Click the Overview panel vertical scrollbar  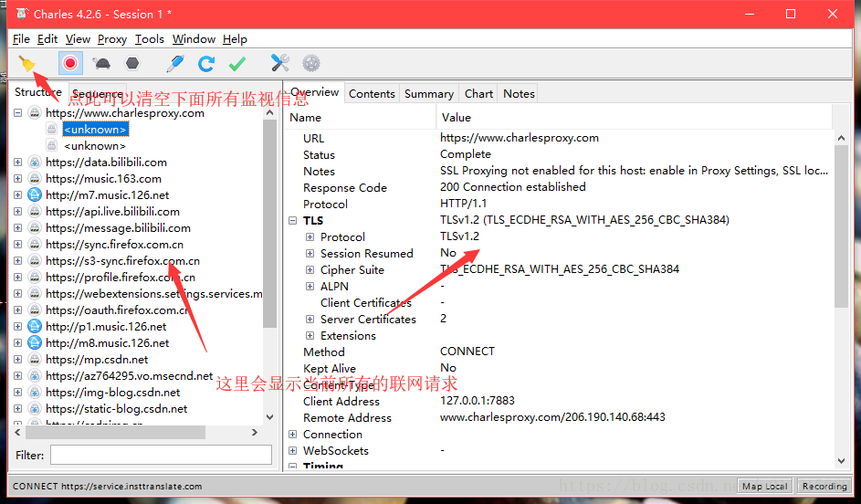point(841,226)
